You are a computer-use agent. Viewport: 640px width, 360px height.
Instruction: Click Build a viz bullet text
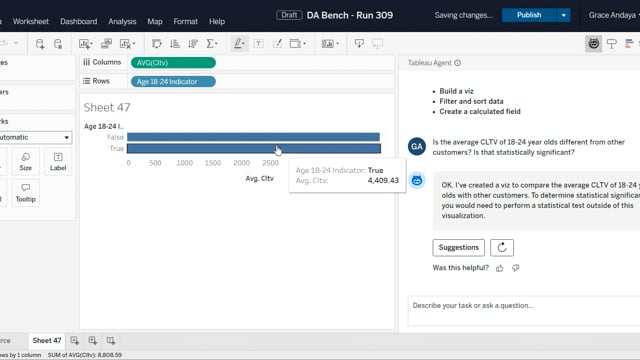point(456,91)
